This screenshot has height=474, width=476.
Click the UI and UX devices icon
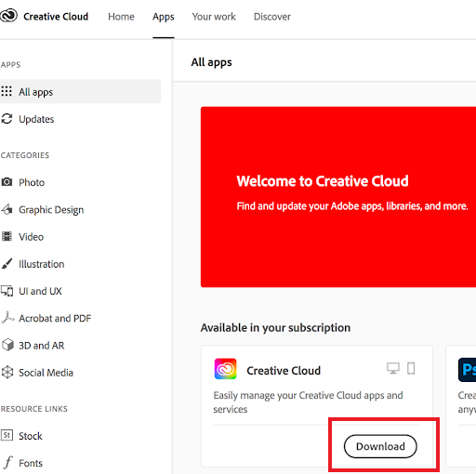(x=7, y=291)
